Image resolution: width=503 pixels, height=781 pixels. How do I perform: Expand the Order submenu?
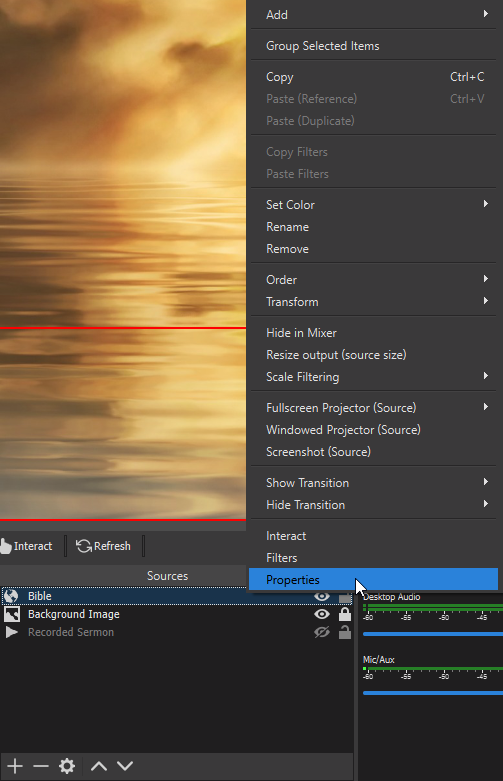374,279
